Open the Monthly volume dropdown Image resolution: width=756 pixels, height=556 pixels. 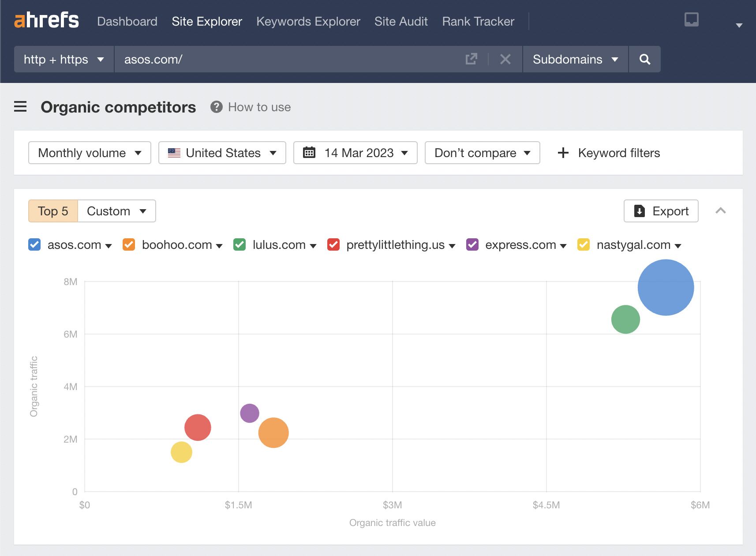click(x=89, y=153)
